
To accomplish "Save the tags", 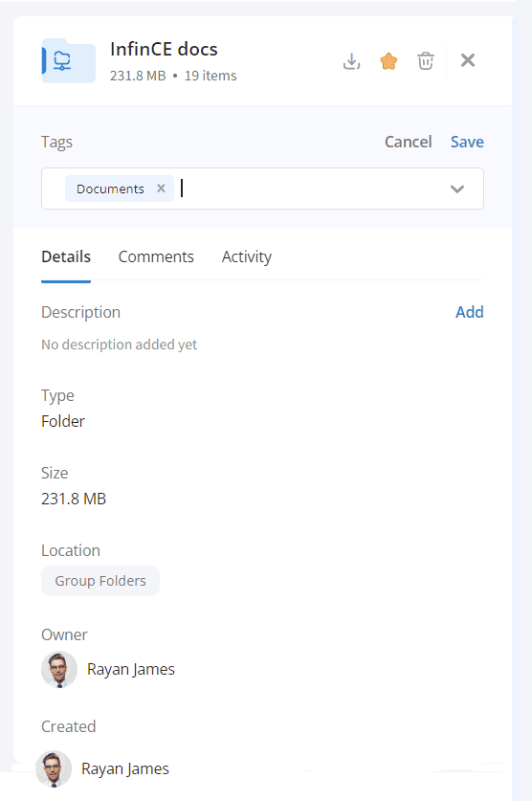I will [467, 142].
